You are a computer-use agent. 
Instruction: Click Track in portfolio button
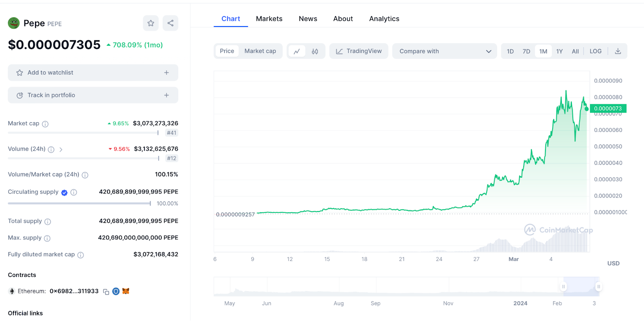point(93,95)
